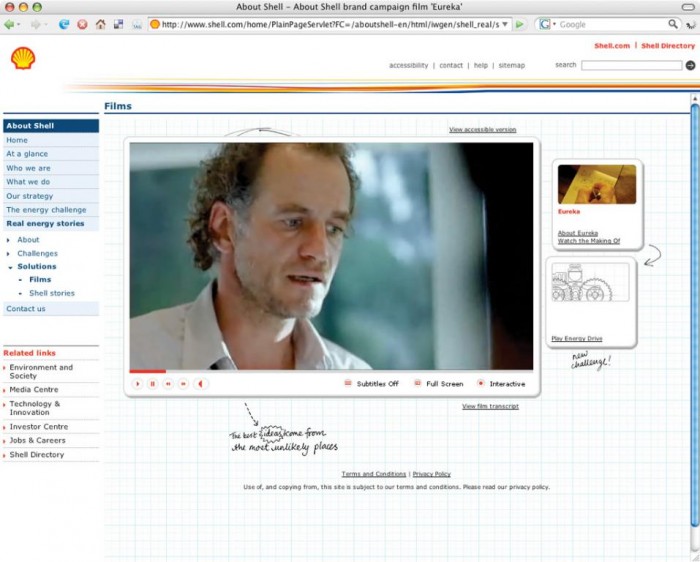Click the Eureka film thumbnail
700x562 pixels.
pos(597,184)
